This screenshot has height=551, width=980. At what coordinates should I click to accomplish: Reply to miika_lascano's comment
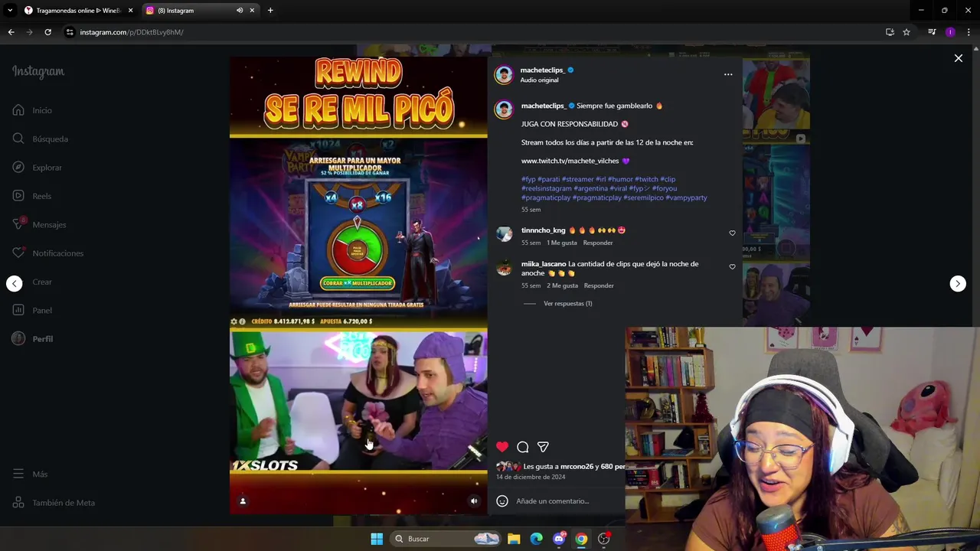599,285
